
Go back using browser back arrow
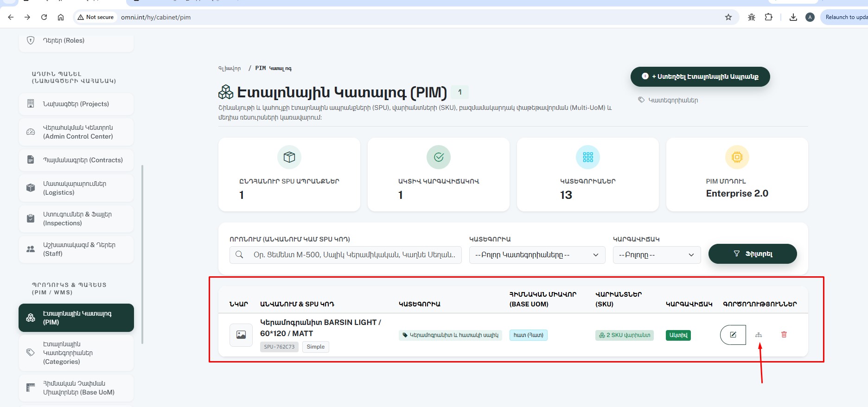click(x=11, y=17)
